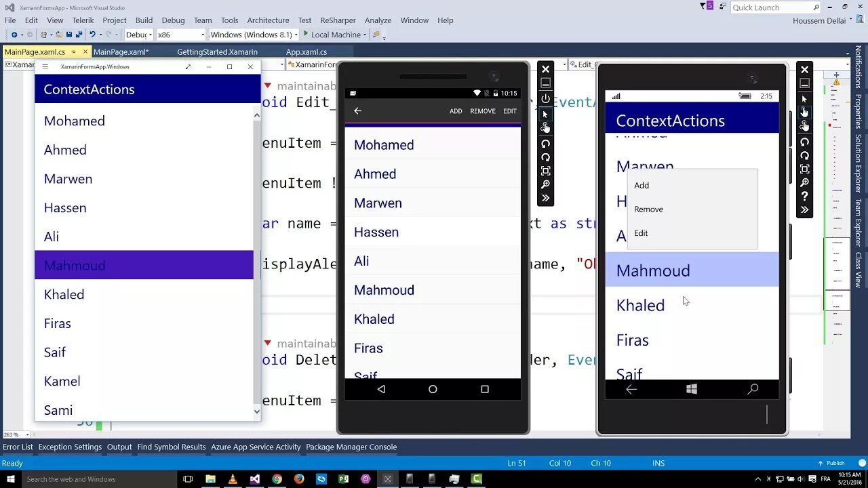The width and height of the screenshot is (868, 488).
Task: Switch to MainPage.xaml* tab
Action: [121, 52]
